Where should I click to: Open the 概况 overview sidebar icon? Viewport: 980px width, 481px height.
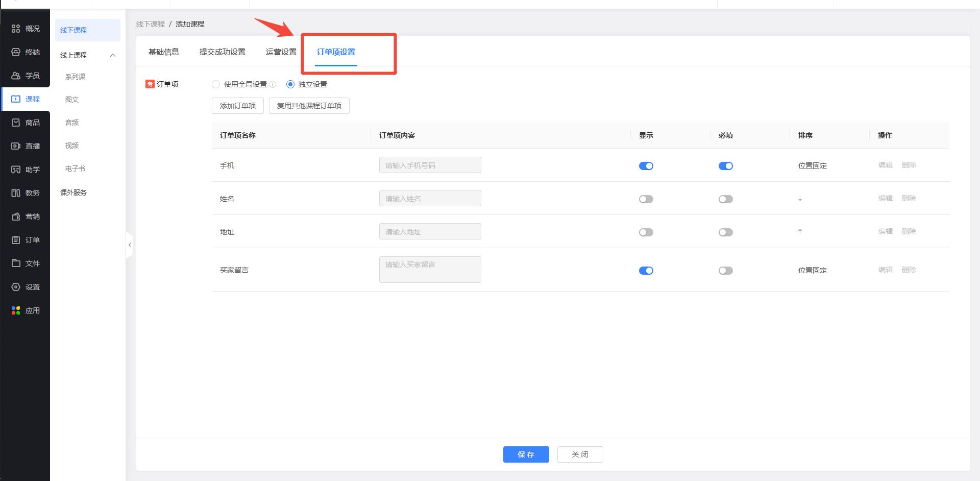pyautogui.click(x=16, y=29)
